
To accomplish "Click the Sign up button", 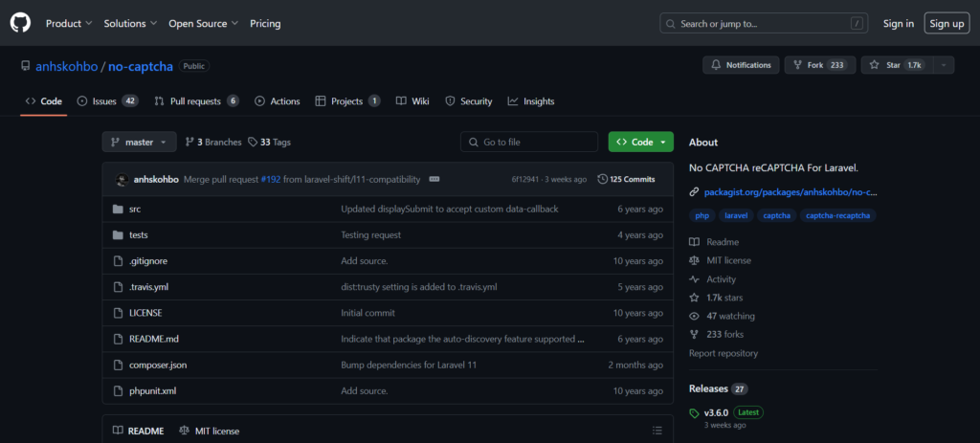I will click(x=947, y=23).
